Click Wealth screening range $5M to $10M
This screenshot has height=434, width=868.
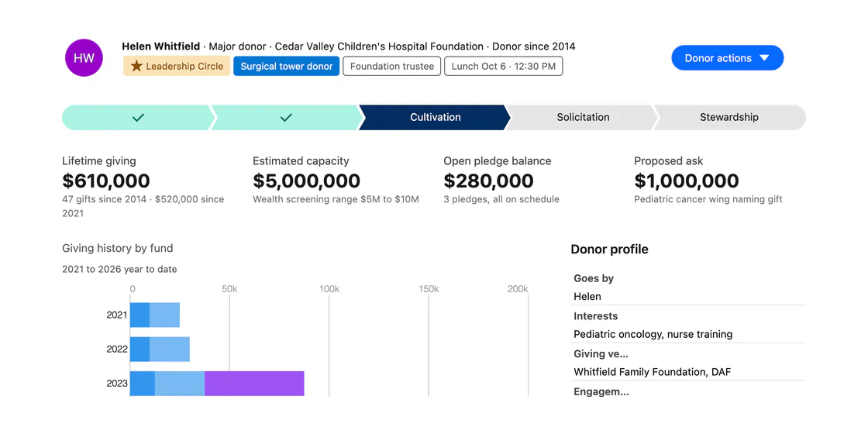(x=336, y=199)
